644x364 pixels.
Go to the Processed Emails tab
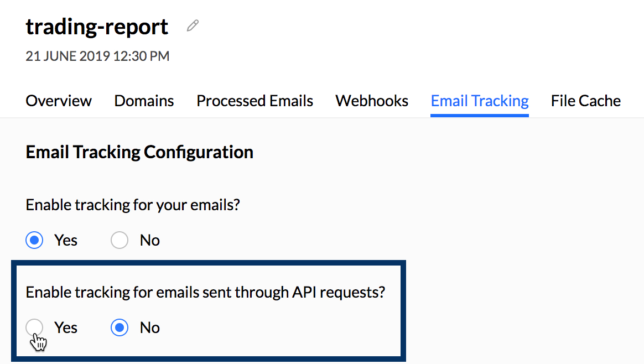[255, 101]
